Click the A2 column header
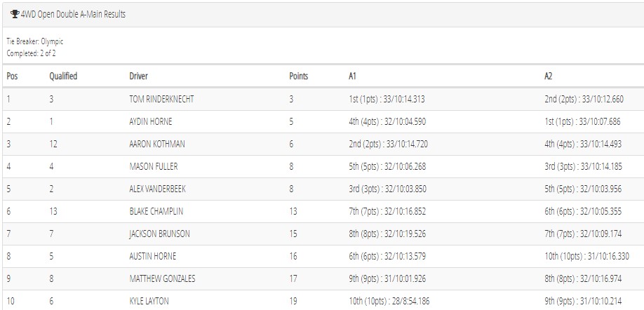This screenshot has width=644, height=310. pyautogui.click(x=549, y=76)
